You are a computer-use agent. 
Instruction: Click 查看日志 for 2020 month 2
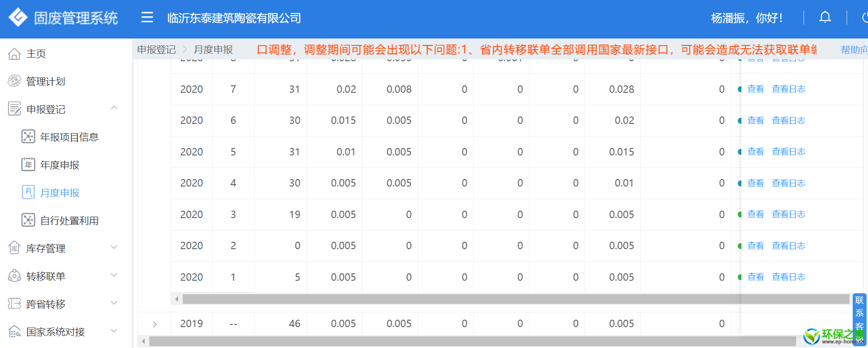tap(788, 246)
